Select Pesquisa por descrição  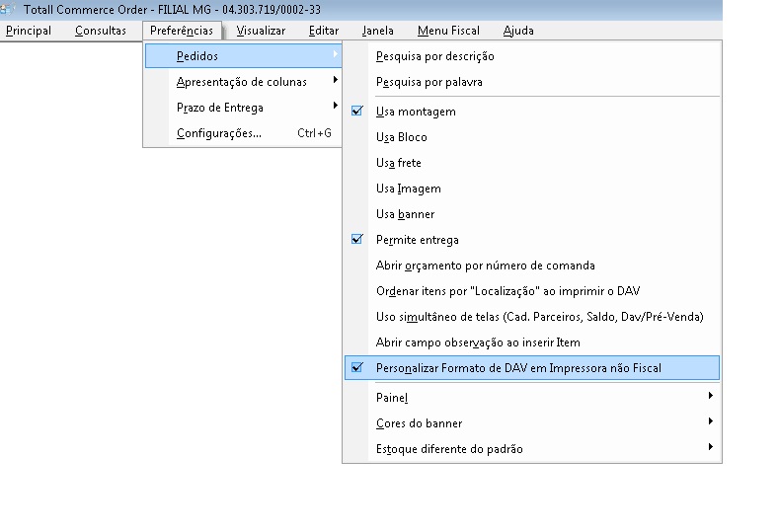coord(532,56)
